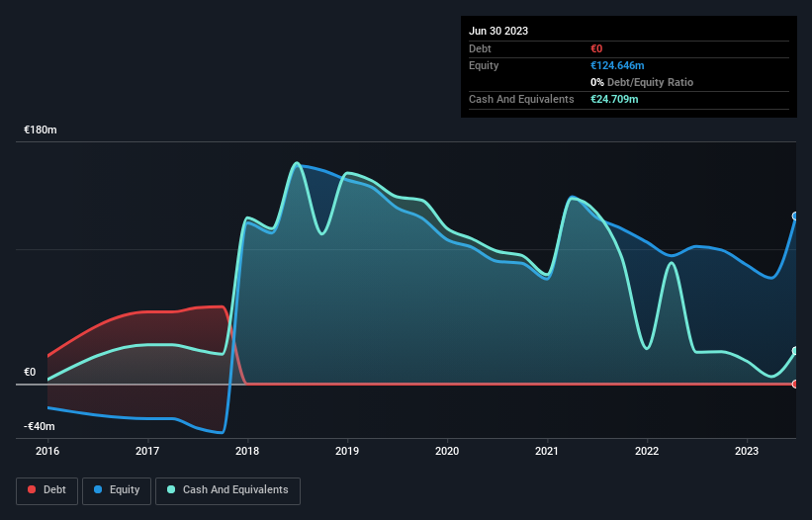The width and height of the screenshot is (812, 520).
Task: Click the red Debt legend dot
Action: [x=32, y=489]
